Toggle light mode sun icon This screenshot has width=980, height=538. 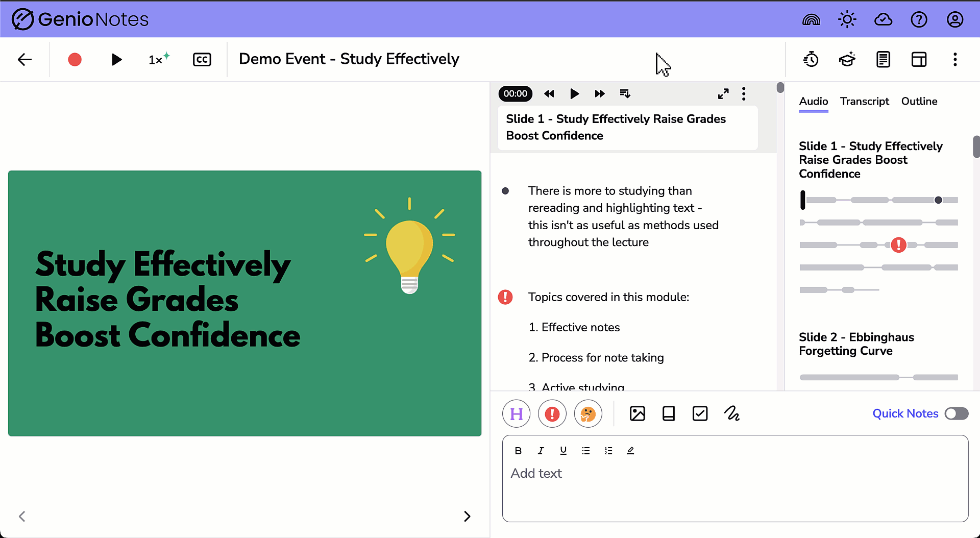(x=847, y=20)
